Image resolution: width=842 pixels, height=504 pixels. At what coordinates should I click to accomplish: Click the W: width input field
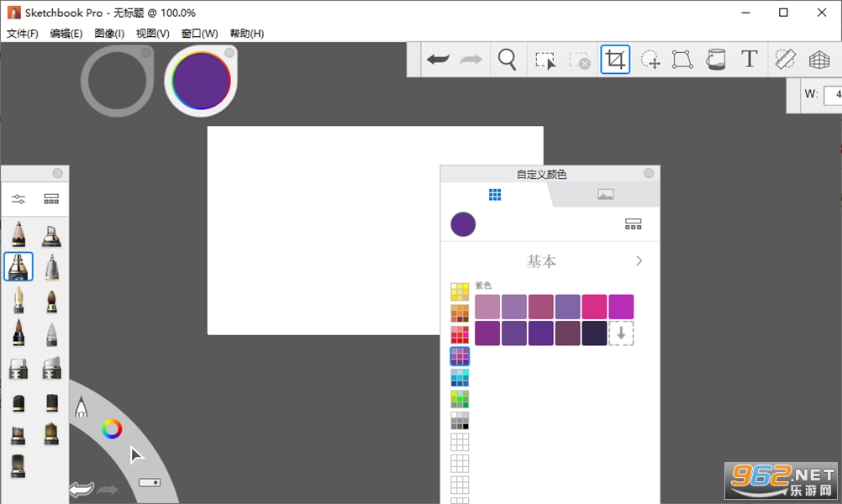[x=832, y=94]
